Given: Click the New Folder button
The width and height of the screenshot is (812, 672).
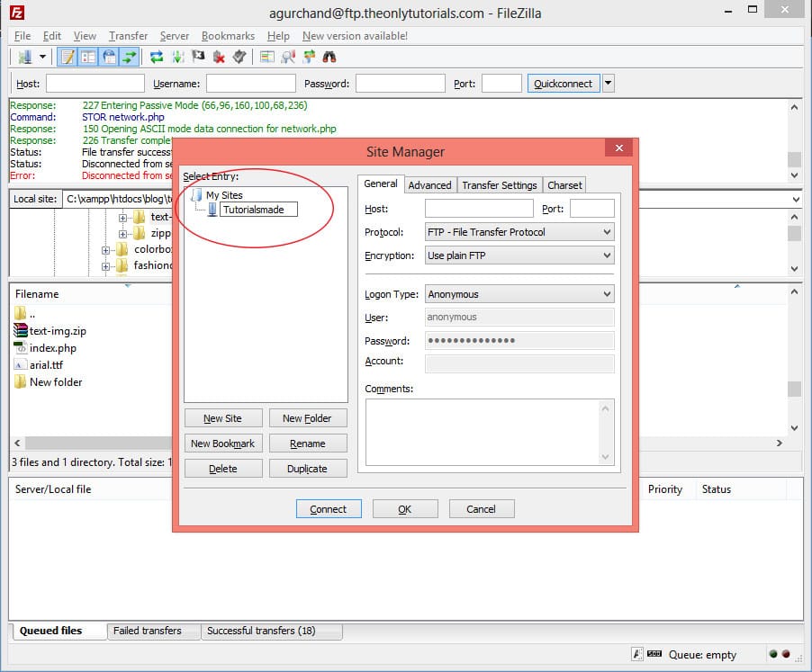Looking at the screenshot, I should click(x=308, y=418).
